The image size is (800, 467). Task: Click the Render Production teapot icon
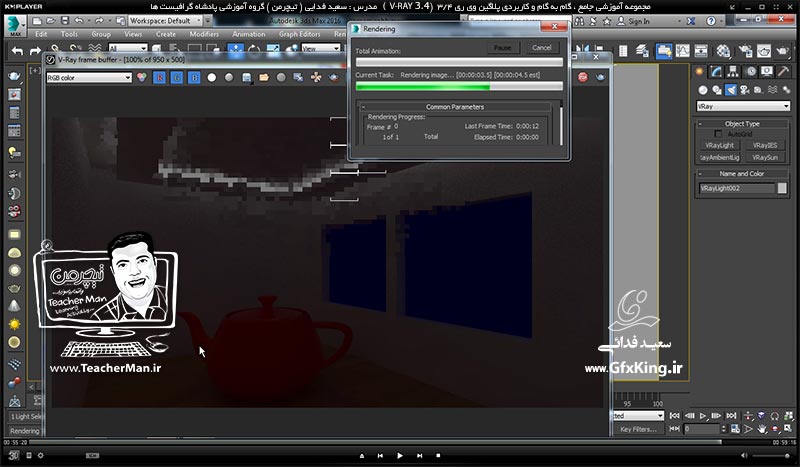click(x=783, y=51)
